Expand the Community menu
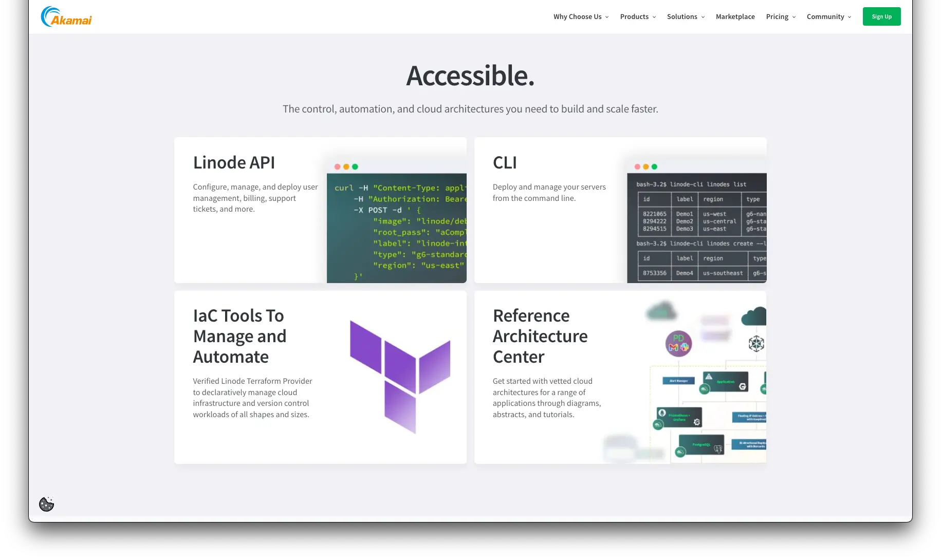The width and height of the screenshot is (941, 560). click(x=829, y=17)
